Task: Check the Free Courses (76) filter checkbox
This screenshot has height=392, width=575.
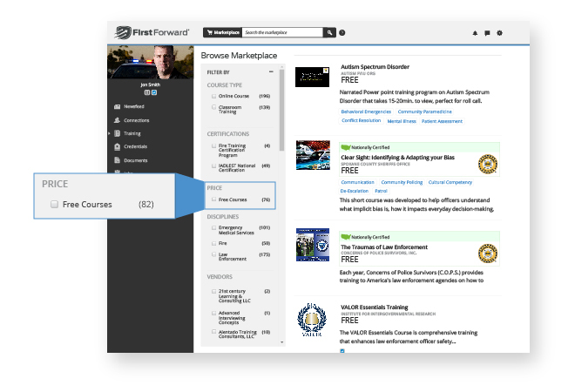Action: tap(213, 199)
